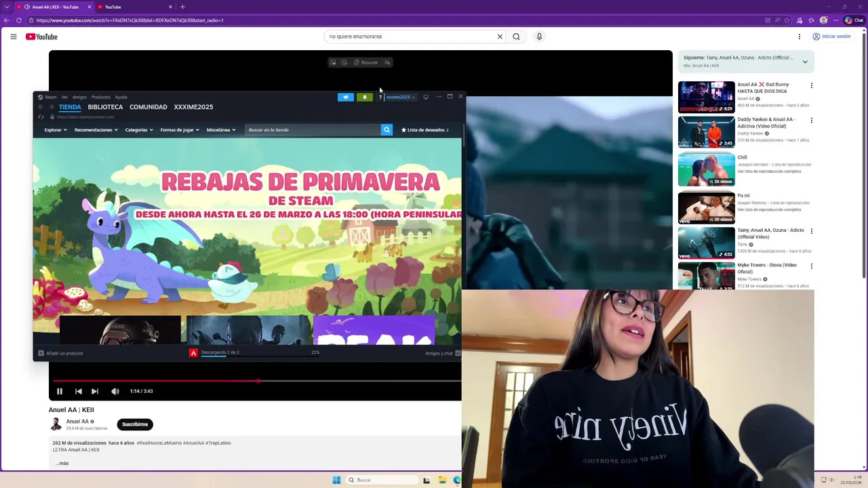Open the YouTube hamburger guide menu
The image size is (868, 488).
coord(14,37)
